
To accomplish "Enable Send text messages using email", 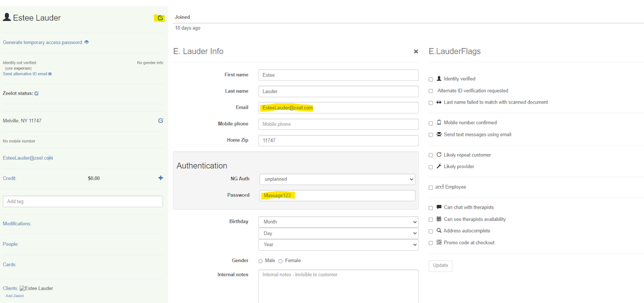I will click(431, 135).
